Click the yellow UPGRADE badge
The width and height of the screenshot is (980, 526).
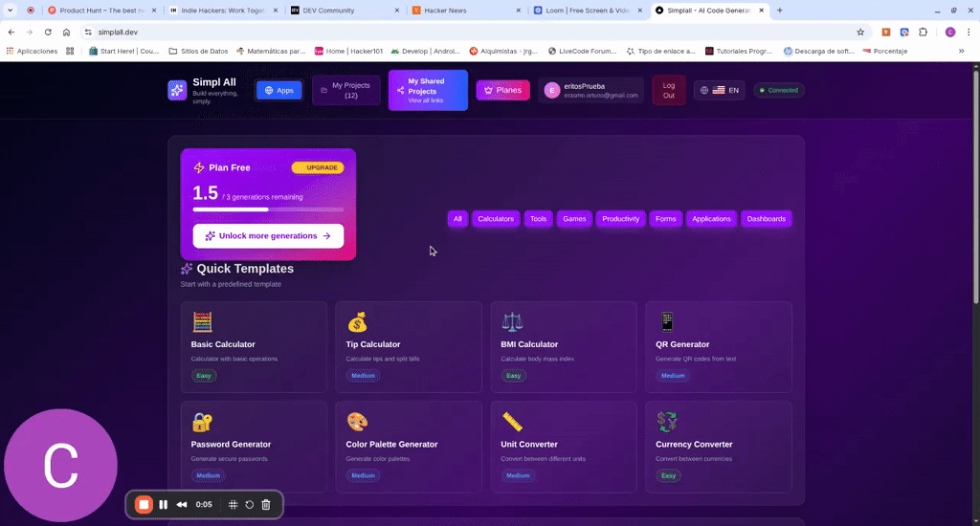coord(318,167)
